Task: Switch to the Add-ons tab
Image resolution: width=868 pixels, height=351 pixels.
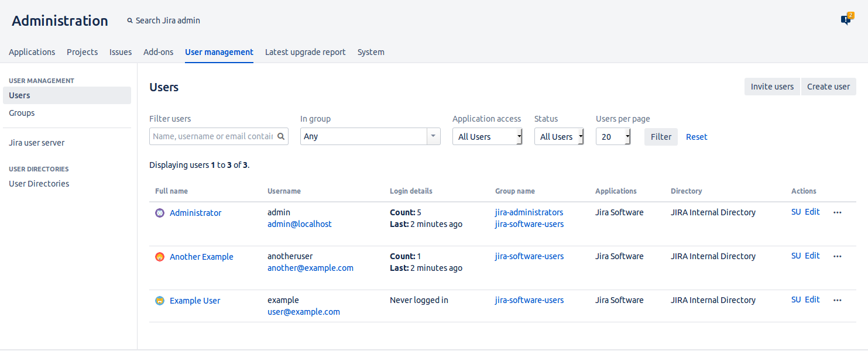Action: [158, 52]
